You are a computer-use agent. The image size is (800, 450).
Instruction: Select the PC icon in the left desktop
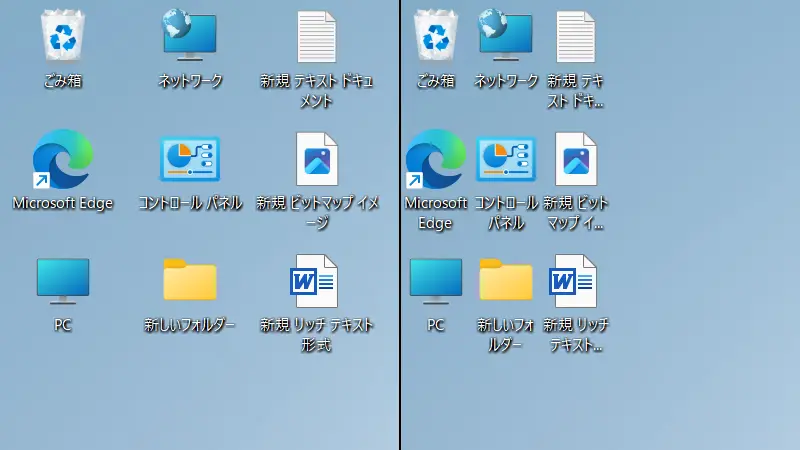[x=63, y=281]
